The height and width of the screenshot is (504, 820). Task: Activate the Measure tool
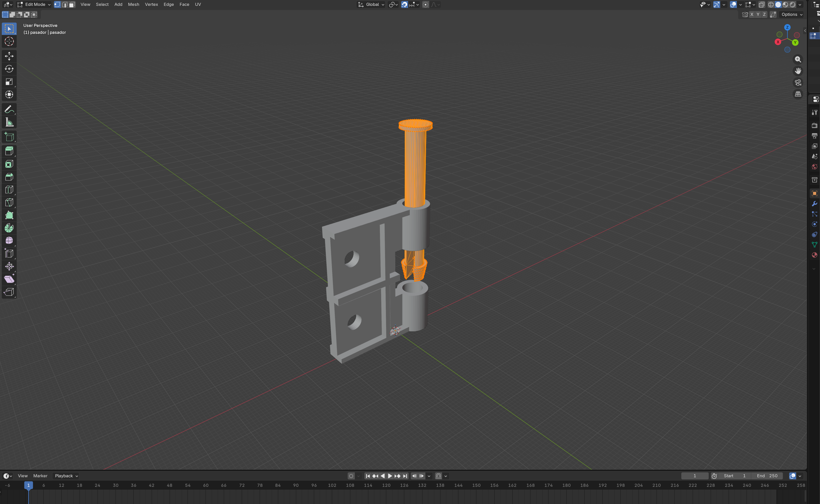click(9, 122)
